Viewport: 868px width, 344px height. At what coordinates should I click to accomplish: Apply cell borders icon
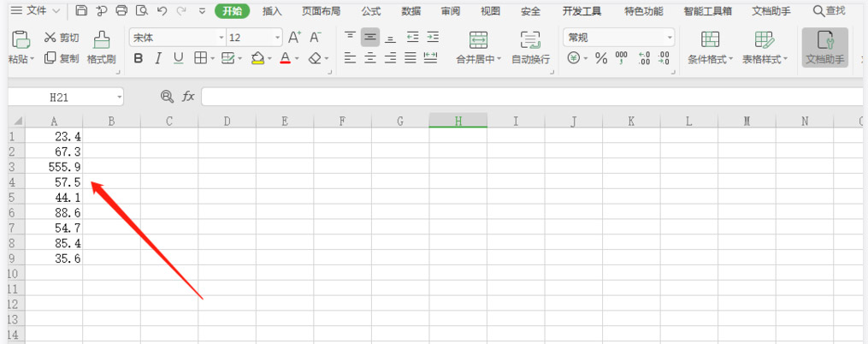[200, 58]
